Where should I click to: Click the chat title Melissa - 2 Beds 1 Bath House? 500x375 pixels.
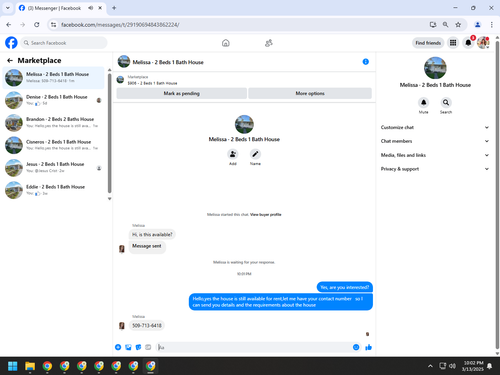pos(168,62)
